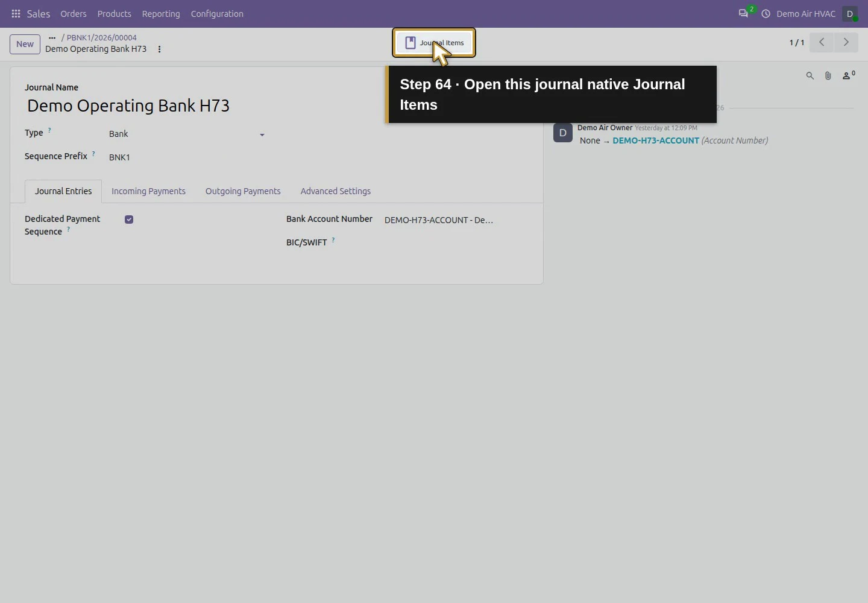
Task: Switch to the Incoming Payments tab
Action: click(148, 191)
